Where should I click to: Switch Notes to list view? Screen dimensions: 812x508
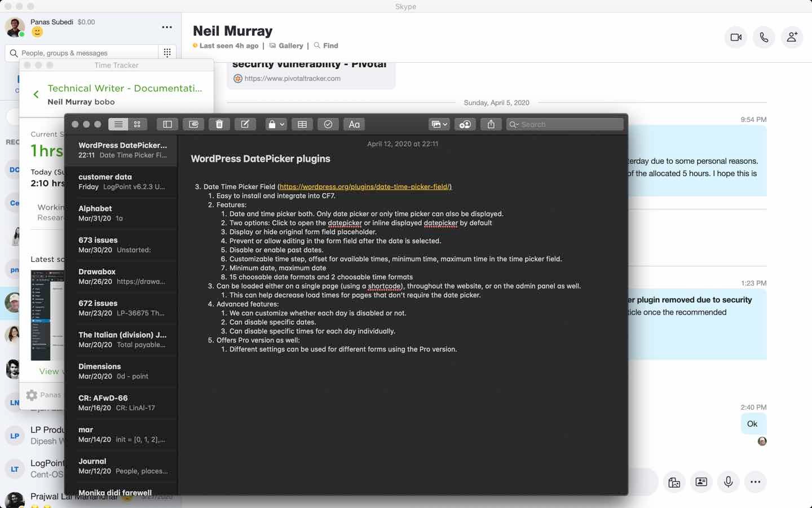pyautogui.click(x=118, y=124)
